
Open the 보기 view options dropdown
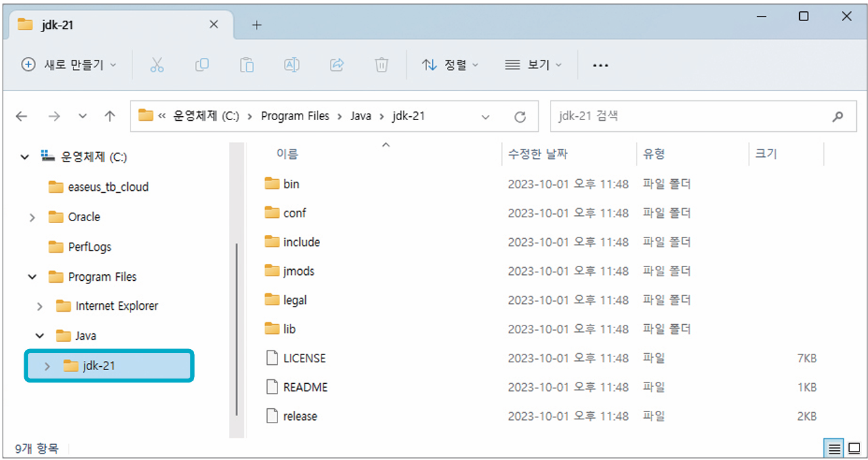pyautogui.click(x=533, y=64)
